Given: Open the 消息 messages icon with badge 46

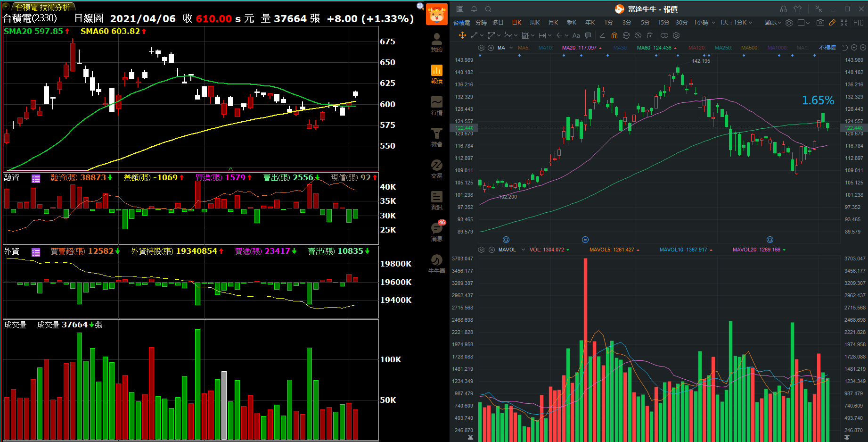Looking at the screenshot, I should pyautogui.click(x=437, y=231).
